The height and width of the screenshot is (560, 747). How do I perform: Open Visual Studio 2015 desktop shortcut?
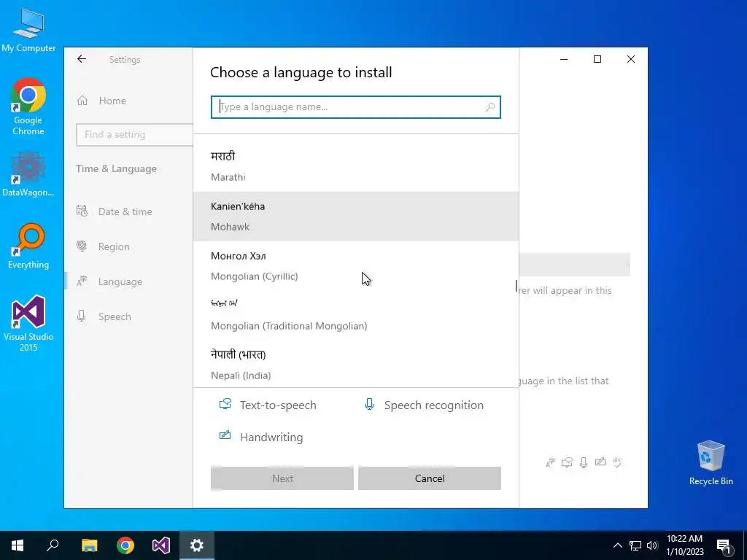[x=28, y=323]
